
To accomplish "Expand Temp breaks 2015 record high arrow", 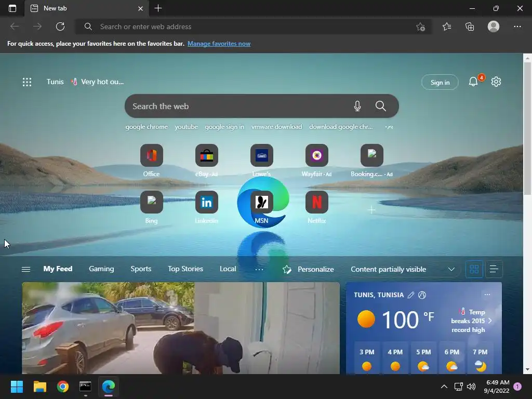I will [x=490, y=321].
